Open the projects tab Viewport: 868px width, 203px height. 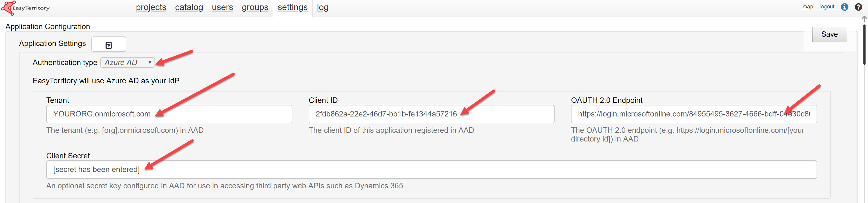151,7
